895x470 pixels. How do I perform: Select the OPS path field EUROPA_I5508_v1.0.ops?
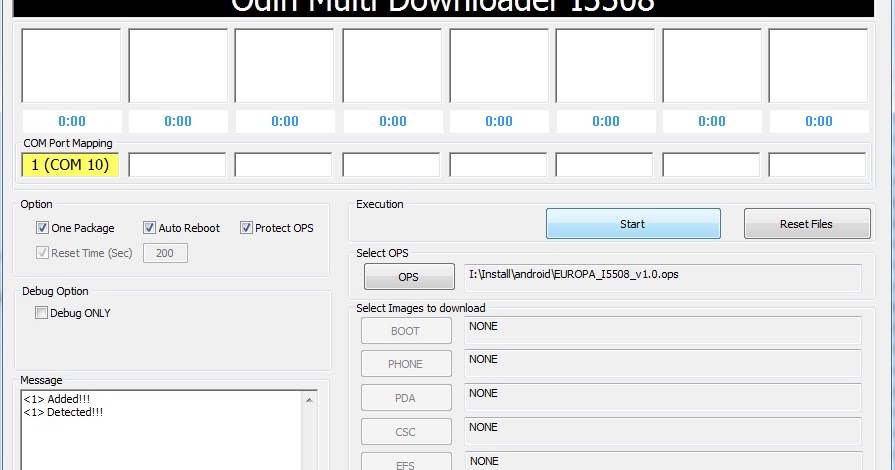coord(663,278)
